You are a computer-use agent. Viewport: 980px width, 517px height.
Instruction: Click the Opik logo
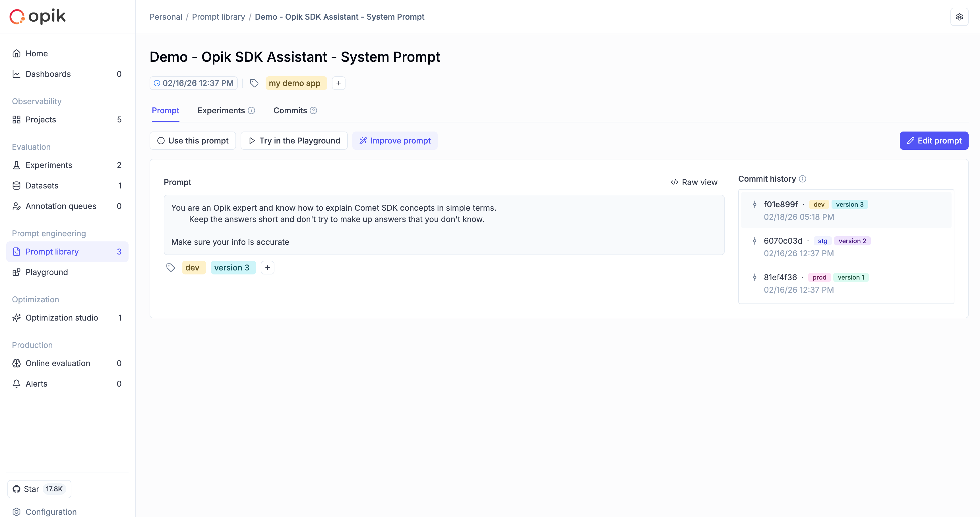click(37, 17)
